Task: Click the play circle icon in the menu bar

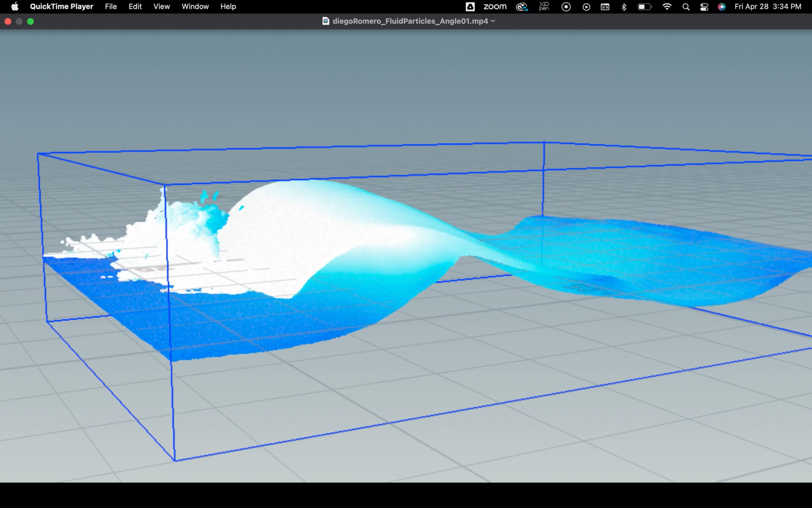Action: 587,6
